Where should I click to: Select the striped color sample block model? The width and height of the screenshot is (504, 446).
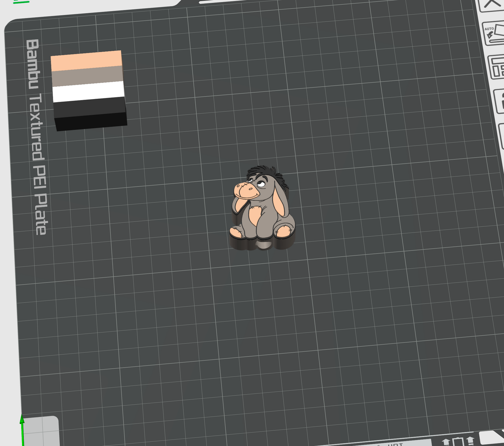coord(89,90)
